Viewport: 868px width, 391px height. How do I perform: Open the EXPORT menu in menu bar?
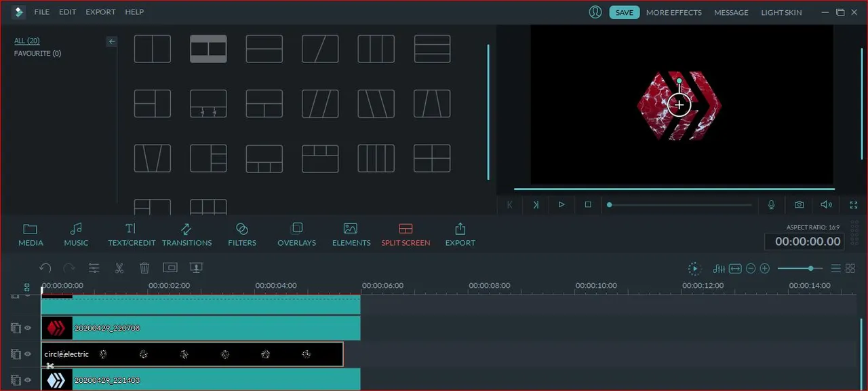(x=100, y=12)
